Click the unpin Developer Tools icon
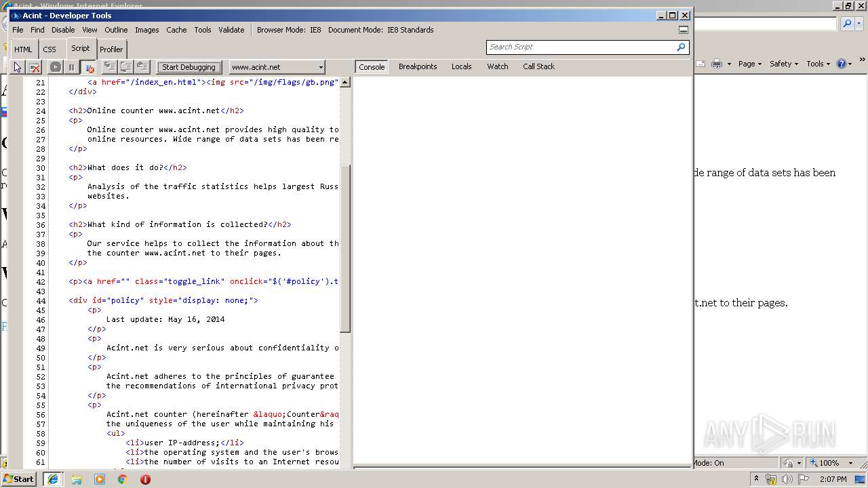 coord(684,30)
